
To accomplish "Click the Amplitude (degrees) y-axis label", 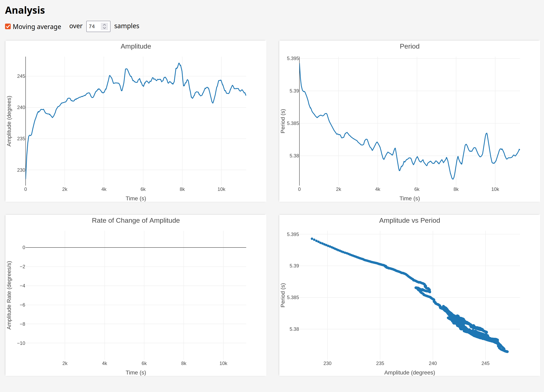I will 9,121.
